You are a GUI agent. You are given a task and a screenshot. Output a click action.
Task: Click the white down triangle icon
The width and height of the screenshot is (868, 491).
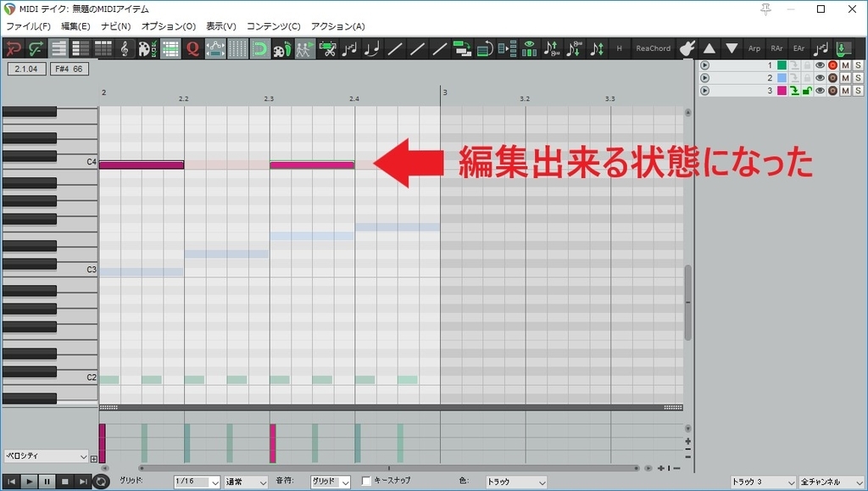pos(732,48)
